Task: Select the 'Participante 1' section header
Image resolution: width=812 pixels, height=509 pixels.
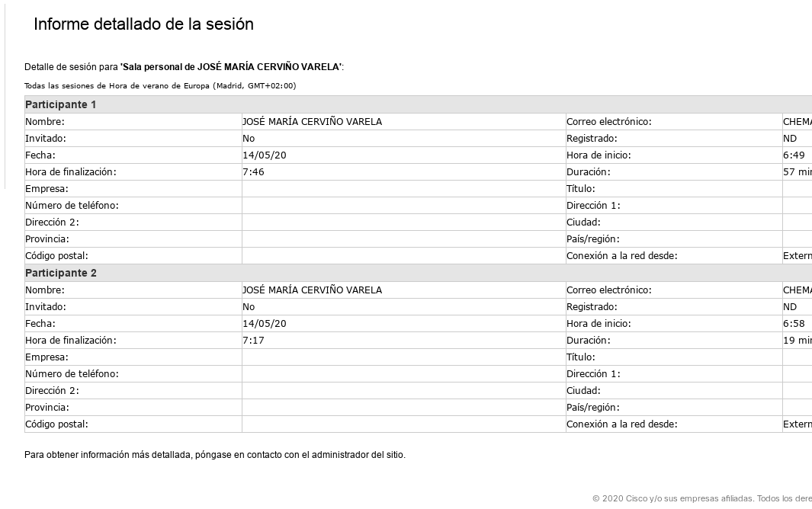Action: [x=61, y=104]
